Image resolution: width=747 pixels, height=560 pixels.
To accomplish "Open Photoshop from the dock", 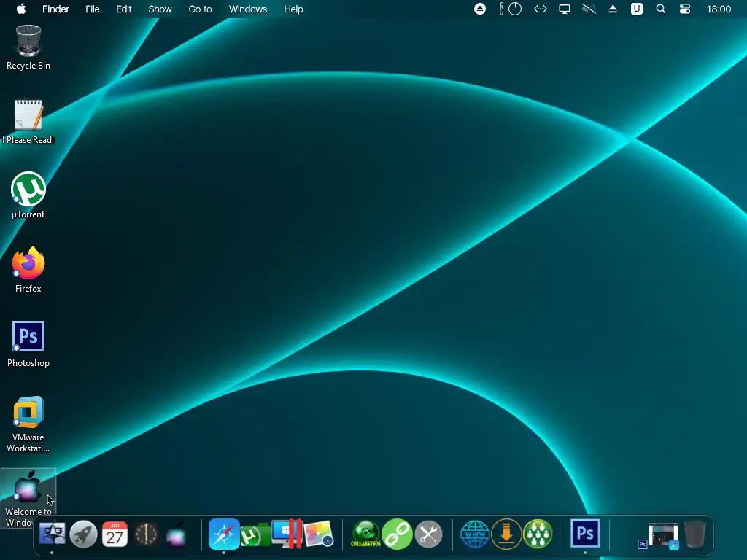I will (x=585, y=533).
